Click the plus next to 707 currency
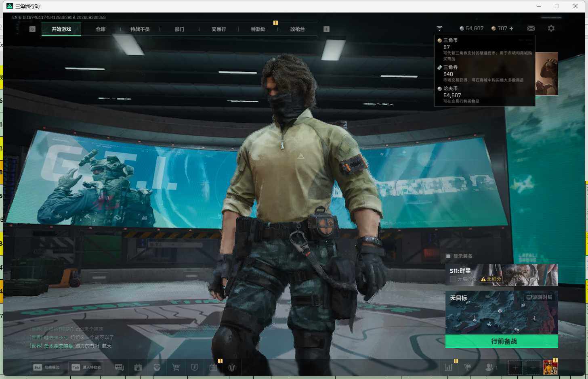 (511, 28)
